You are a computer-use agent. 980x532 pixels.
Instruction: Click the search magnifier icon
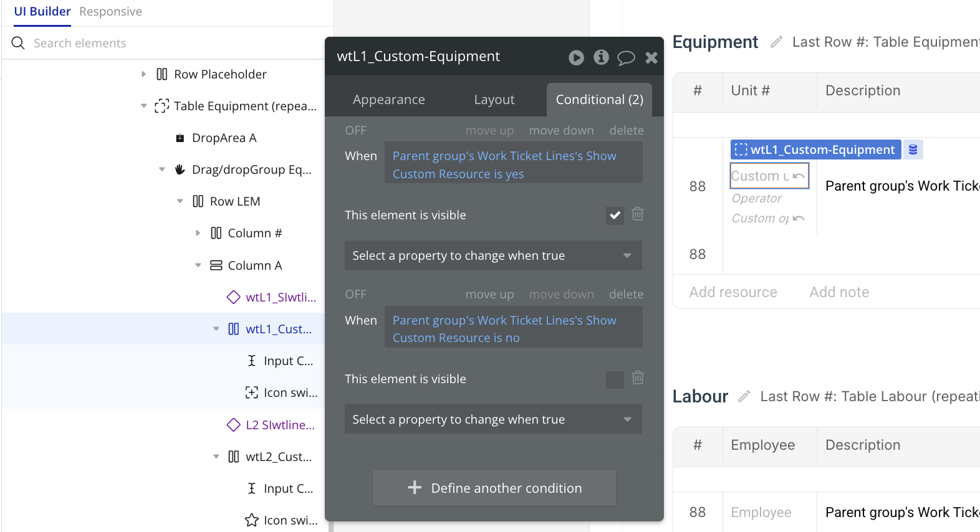click(18, 43)
